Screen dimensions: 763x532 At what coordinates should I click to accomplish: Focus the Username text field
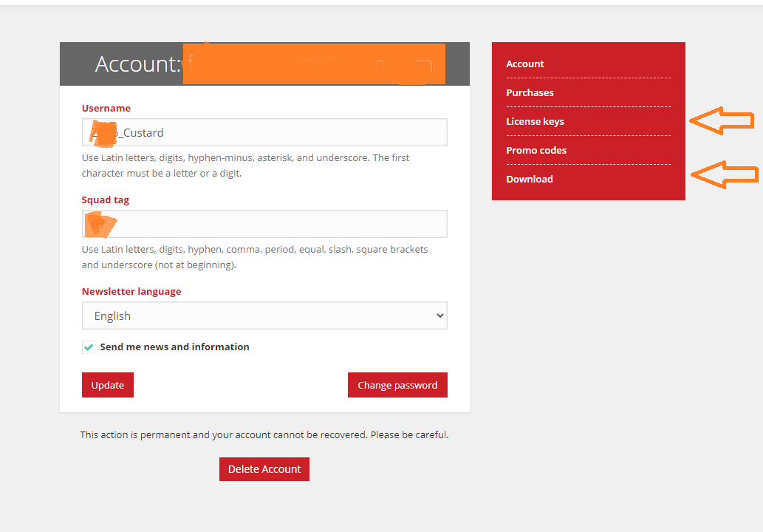coord(281,133)
